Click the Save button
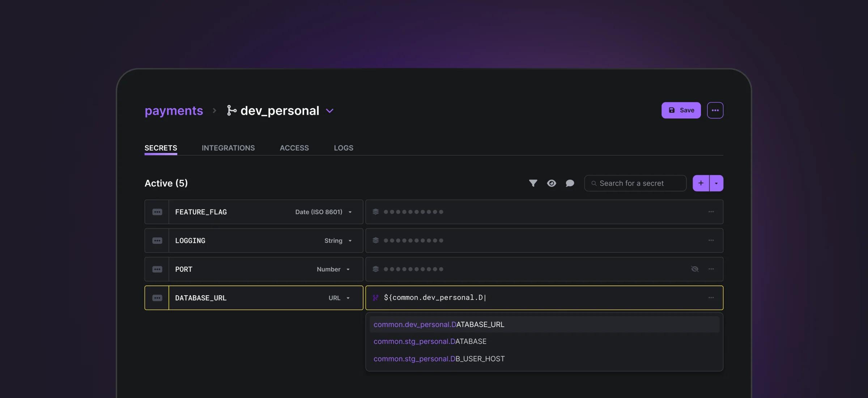This screenshot has height=398, width=868. click(681, 110)
